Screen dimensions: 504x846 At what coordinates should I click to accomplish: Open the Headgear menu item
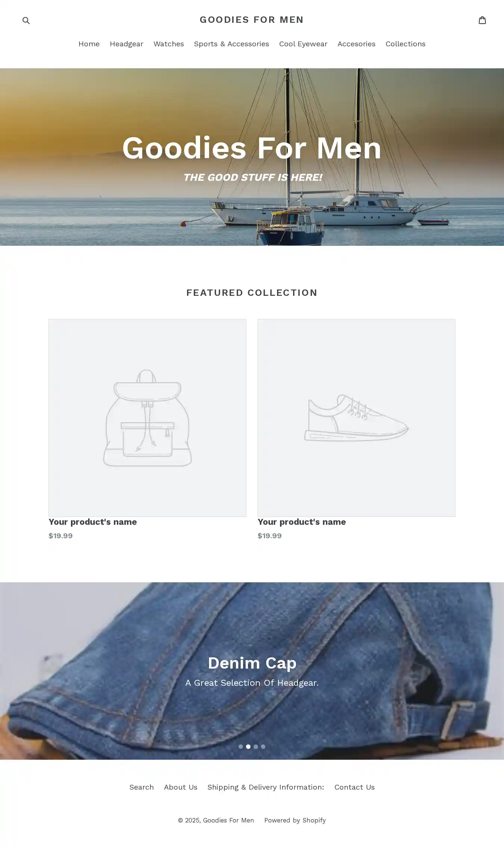[x=127, y=44]
